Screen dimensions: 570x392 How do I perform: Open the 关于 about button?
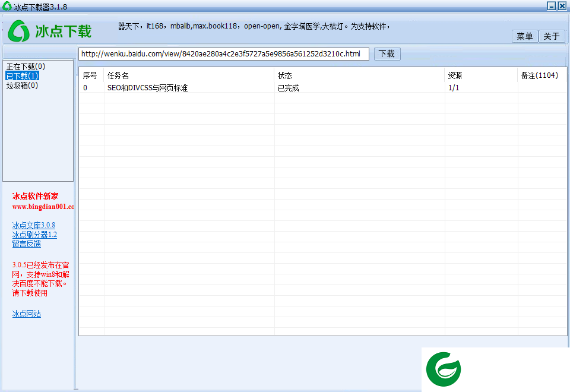point(552,36)
